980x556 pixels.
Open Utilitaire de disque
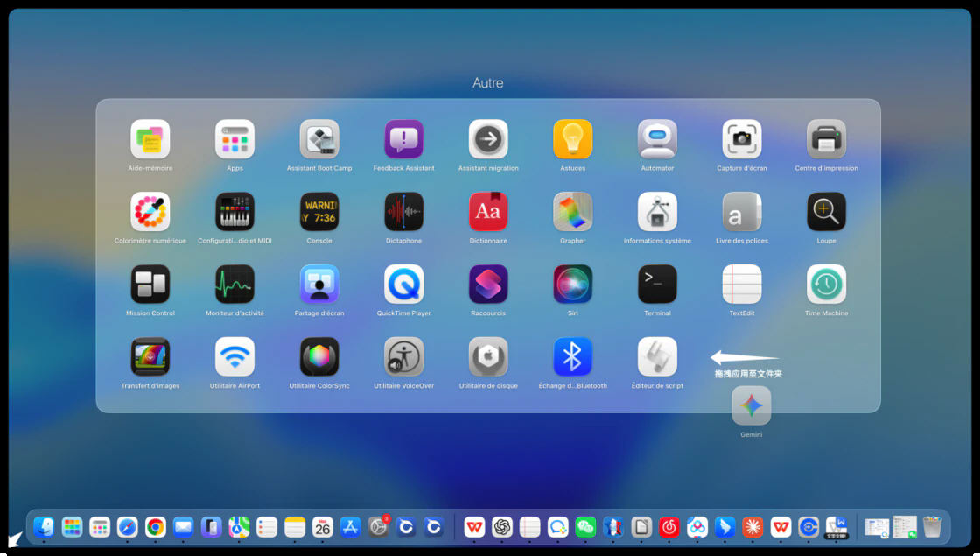click(488, 356)
